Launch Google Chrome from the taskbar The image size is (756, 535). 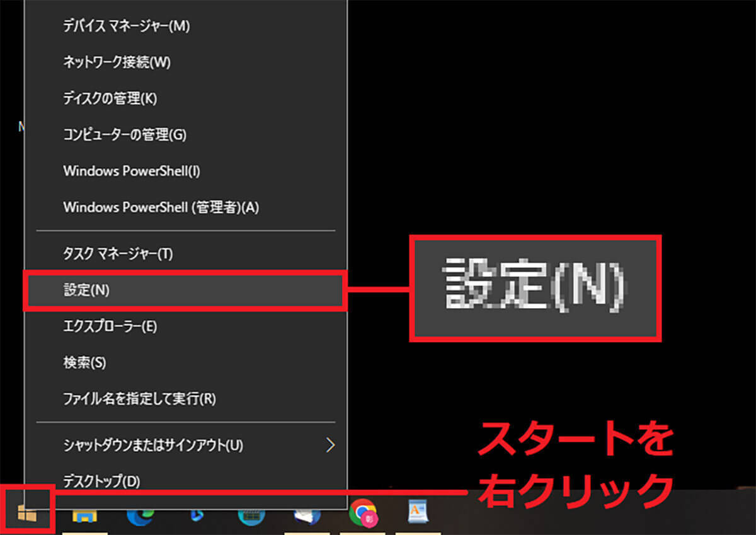(363, 514)
